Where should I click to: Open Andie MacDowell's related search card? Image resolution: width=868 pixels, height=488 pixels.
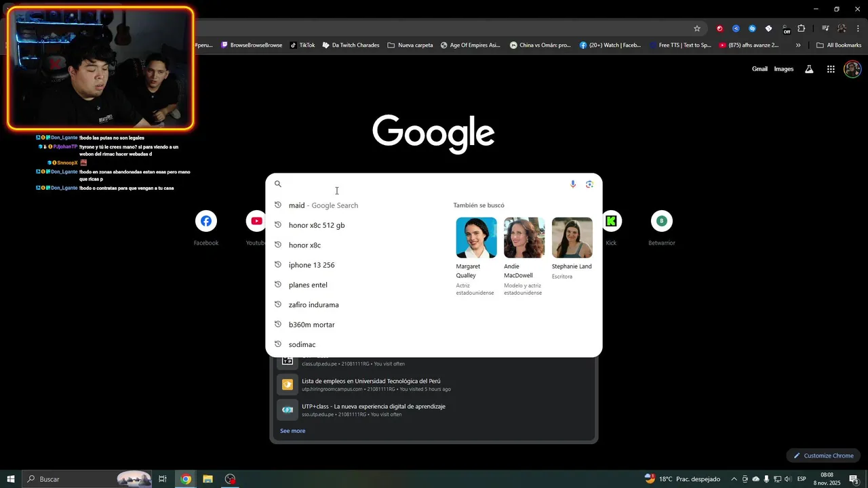[524, 256]
